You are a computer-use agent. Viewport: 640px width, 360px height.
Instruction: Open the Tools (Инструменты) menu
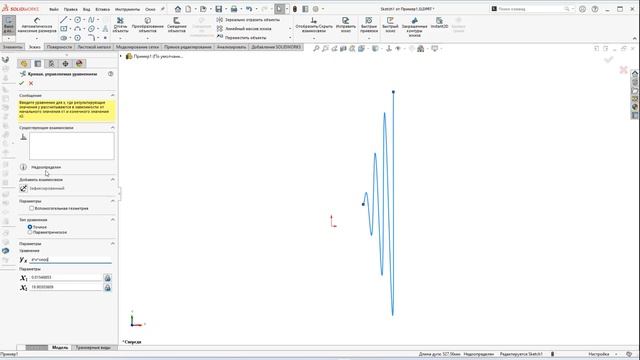(127, 9)
